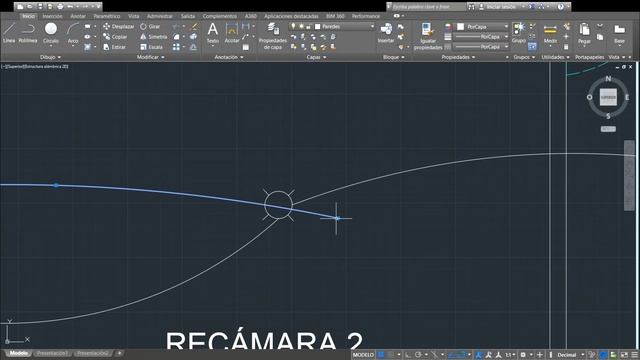The image size is (640, 360).
Task: Use the Escala (scale) command
Action: coord(151,47)
